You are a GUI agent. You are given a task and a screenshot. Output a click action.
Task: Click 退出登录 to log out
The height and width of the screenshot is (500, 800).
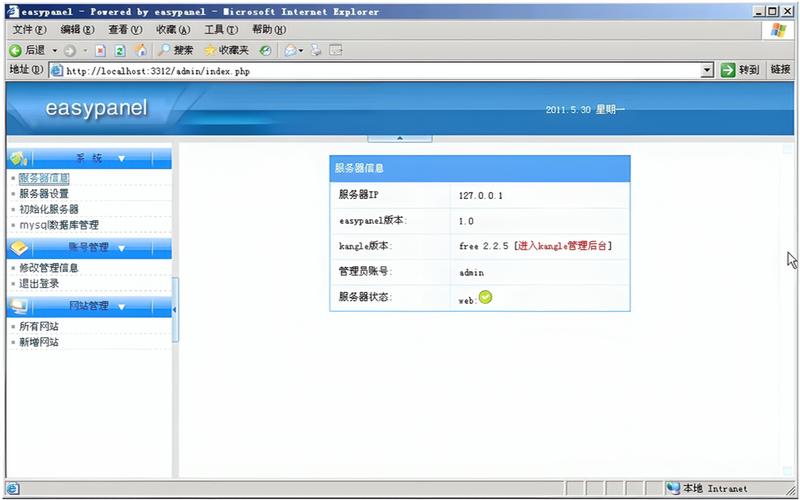(39, 284)
